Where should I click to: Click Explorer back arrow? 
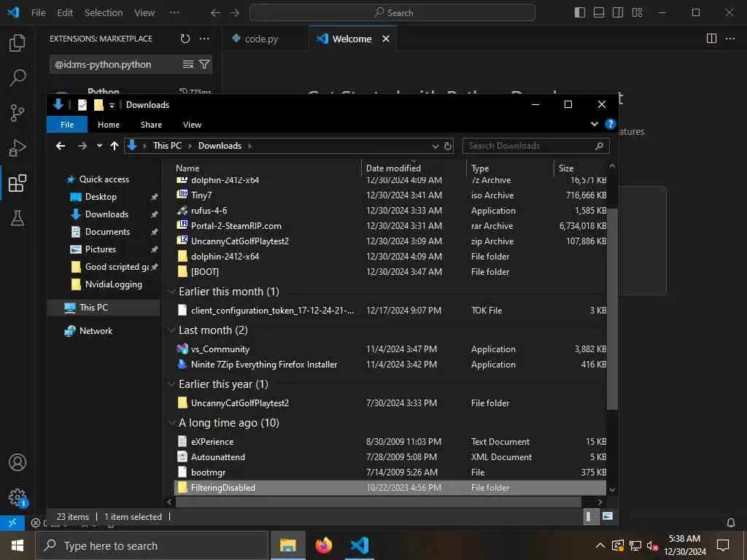(x=61, y=146)
